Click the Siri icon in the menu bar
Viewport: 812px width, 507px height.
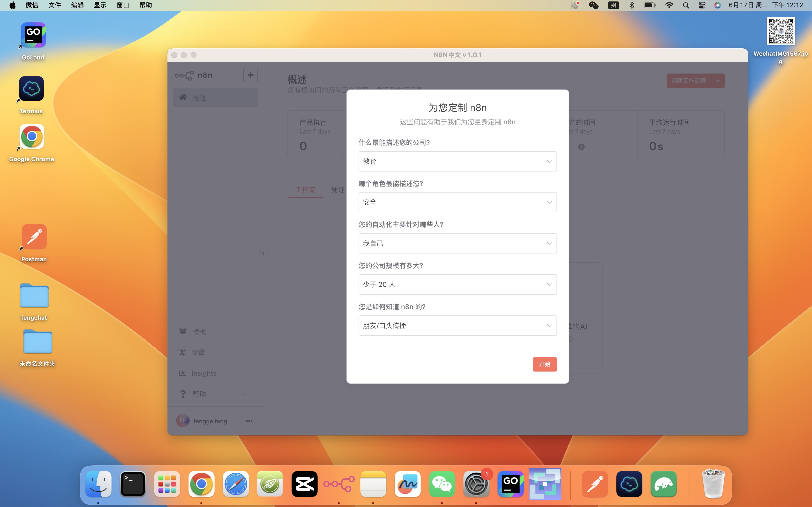(x=717, y=5)
